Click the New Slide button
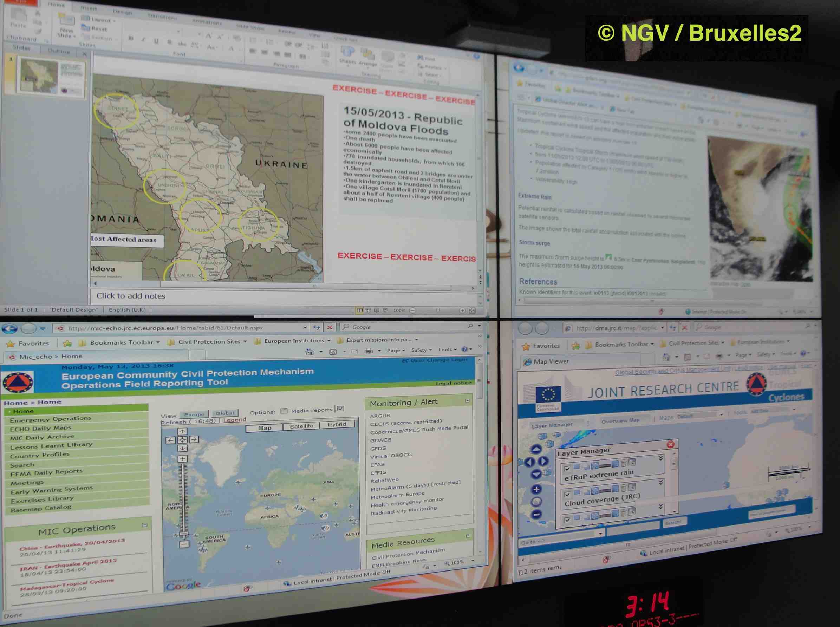Screen dimensions: 840x627 67,26
